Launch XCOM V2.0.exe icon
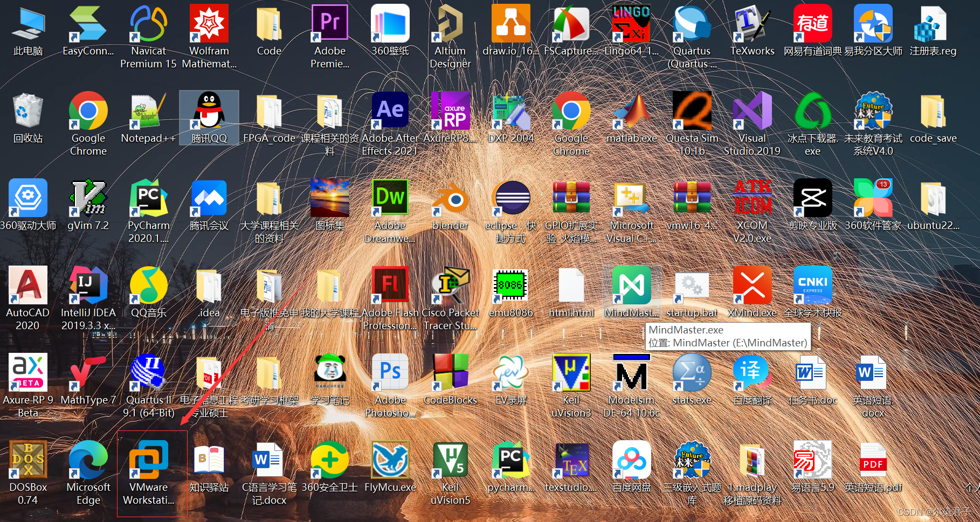980x522 pixels. tap(753, 198)
